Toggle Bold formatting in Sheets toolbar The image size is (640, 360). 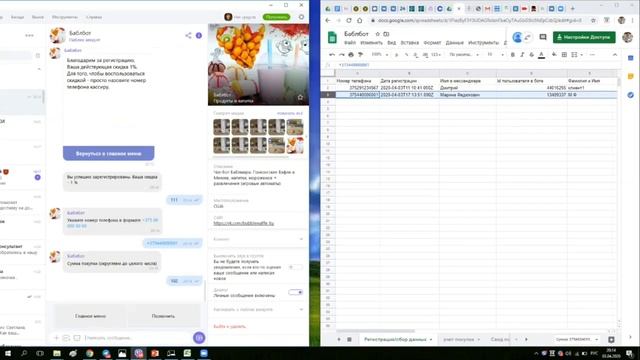513,55
